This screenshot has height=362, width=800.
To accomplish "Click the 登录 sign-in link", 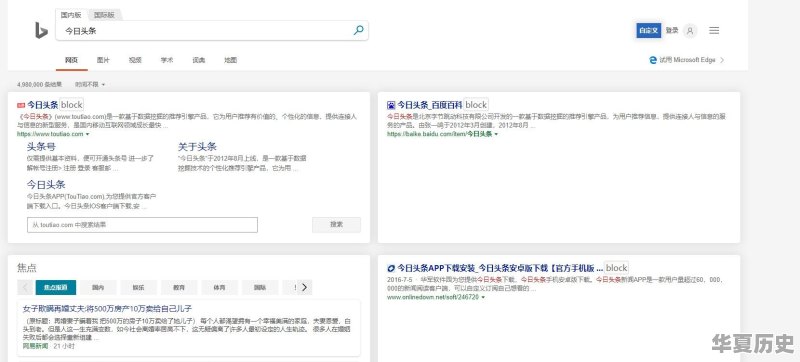I will point(672,31).
